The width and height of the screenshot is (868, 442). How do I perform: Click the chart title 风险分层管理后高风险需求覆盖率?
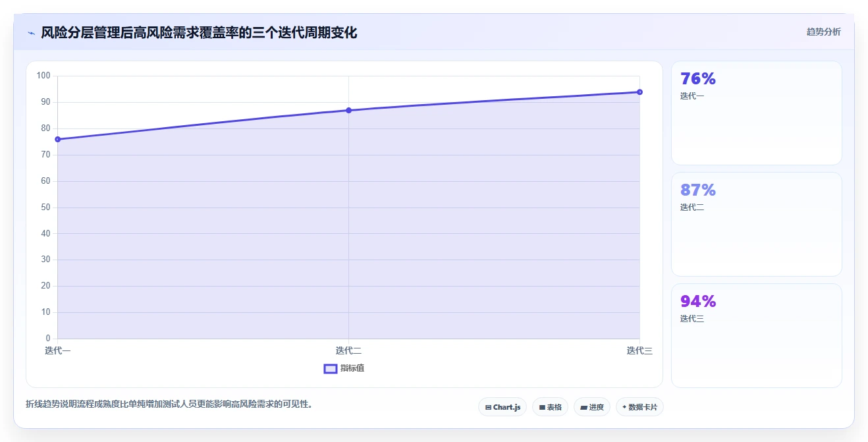(199, 32)
